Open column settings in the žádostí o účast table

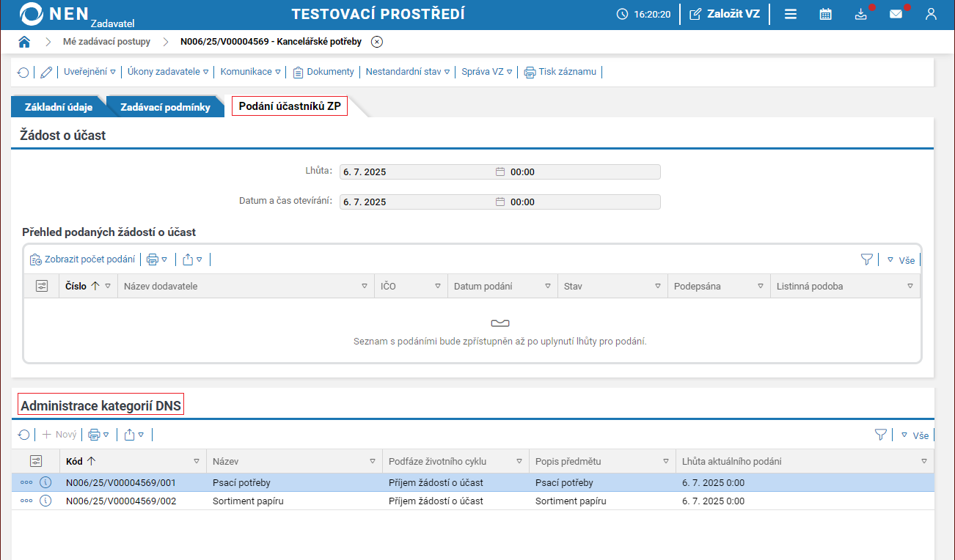(x=42, y=286)
